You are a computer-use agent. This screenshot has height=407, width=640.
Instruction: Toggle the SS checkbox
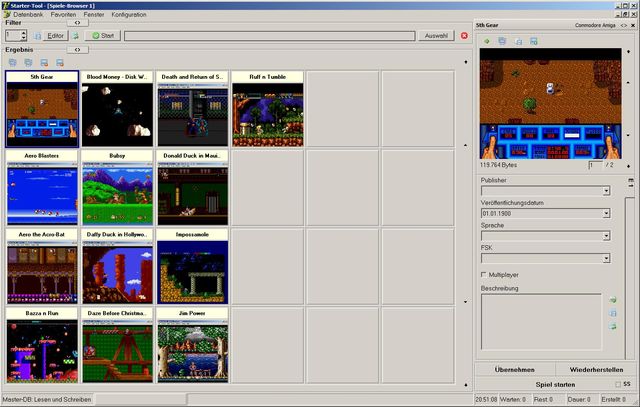point(618,385)
